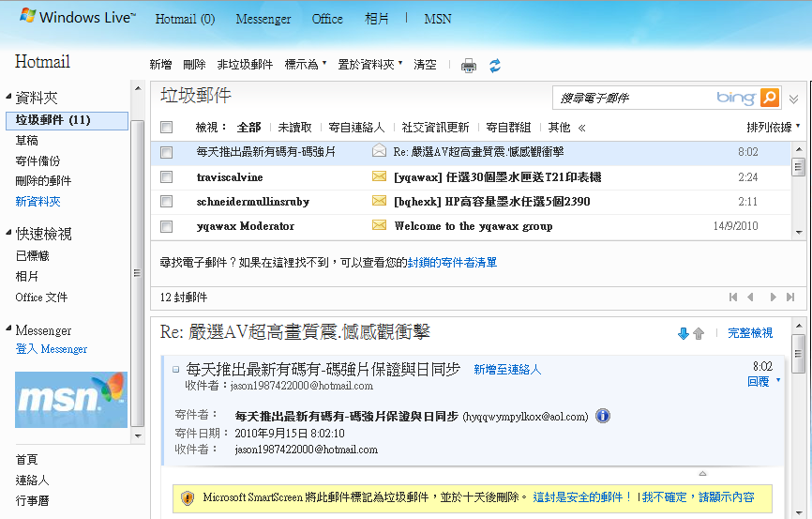Click the blue info icon beside the sender address
The height and width of the screenshot is (519, 812).
tap(602, 416)
